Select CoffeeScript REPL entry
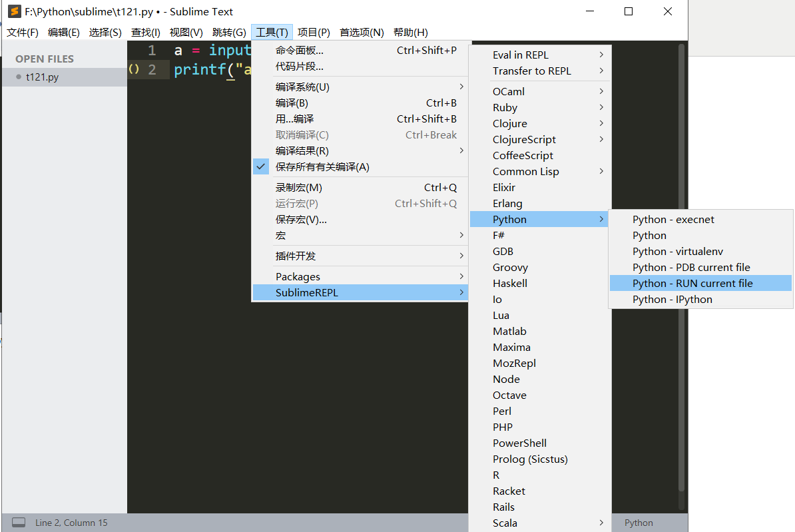 click(539, 155)
